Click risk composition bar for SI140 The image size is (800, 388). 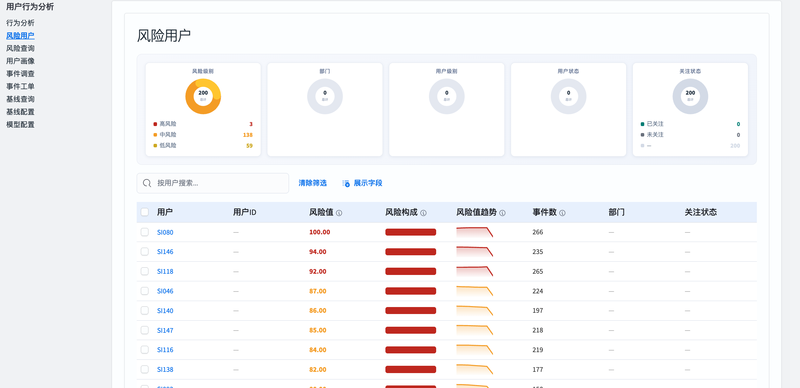pyautogui.click(x=411, y=311)
